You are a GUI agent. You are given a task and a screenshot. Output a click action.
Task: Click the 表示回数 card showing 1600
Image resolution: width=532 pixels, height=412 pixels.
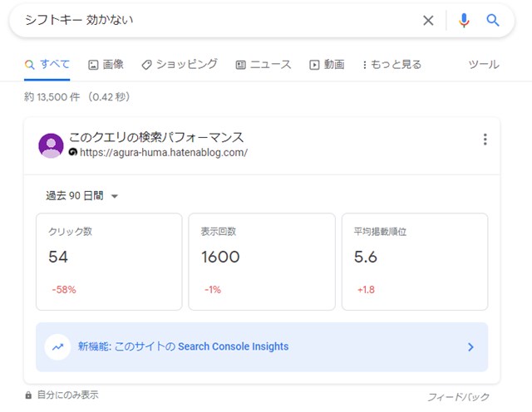tap(262, 262)
